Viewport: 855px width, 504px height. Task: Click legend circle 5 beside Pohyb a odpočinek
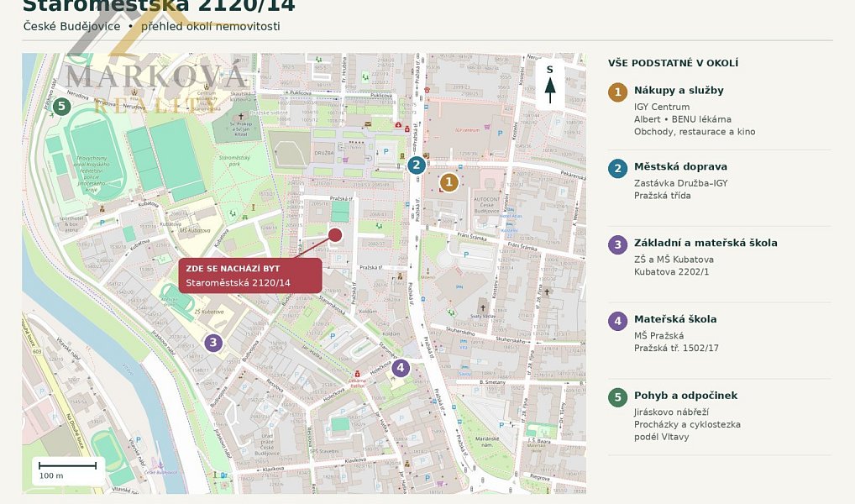coord(618,397)
